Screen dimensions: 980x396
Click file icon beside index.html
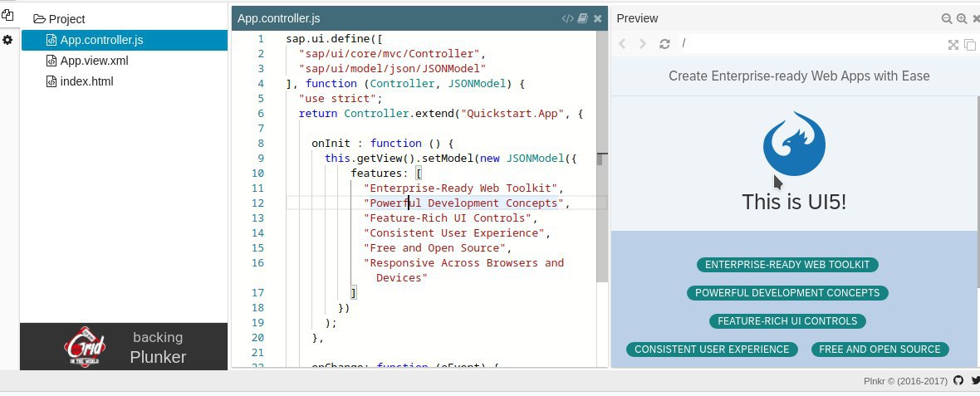point(51,81)
